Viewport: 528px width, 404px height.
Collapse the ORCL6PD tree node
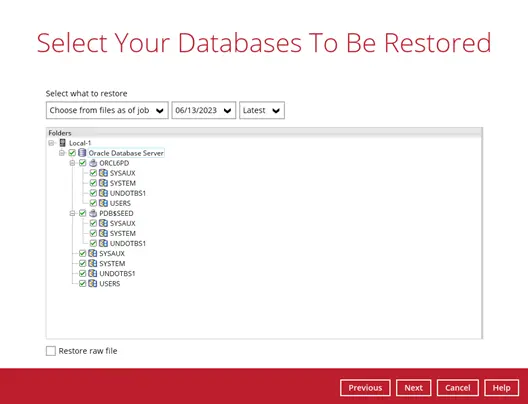click(x=72, y=163)
